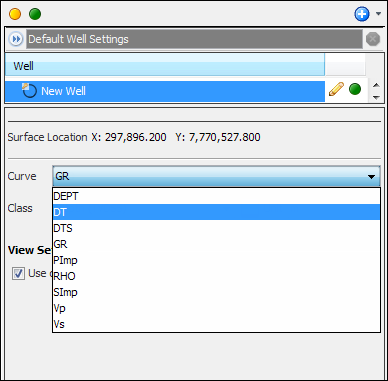Screen dimensions: 388x381
Task: Click the Surface Location coordinates text
Action: coord(134,137)
